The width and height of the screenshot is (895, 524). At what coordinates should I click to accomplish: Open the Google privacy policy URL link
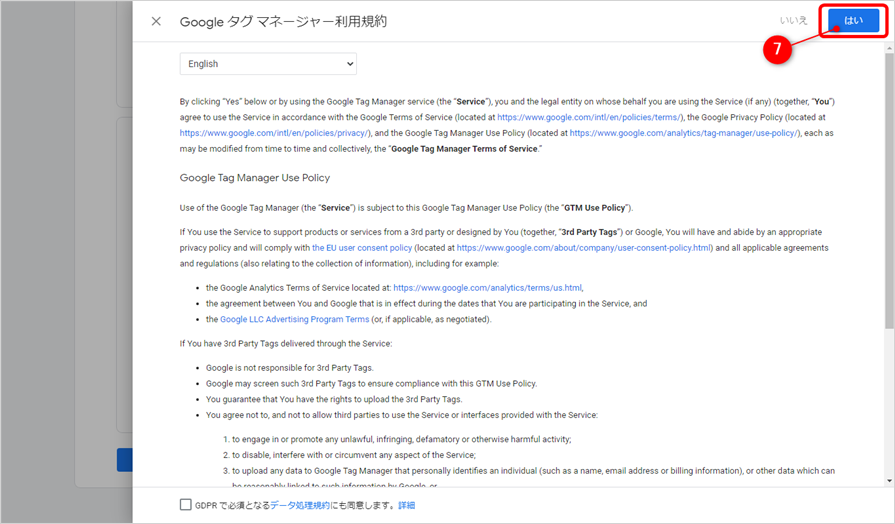point(275,133)
